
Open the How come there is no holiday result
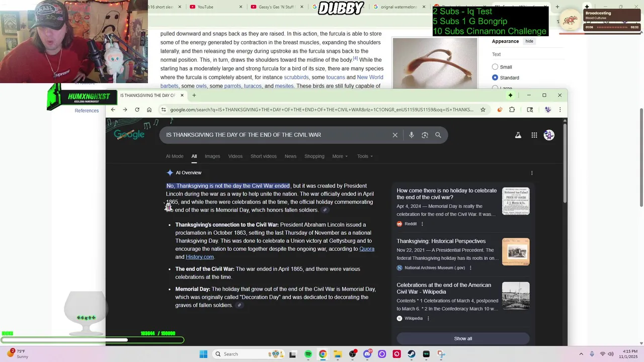point(447,194)
